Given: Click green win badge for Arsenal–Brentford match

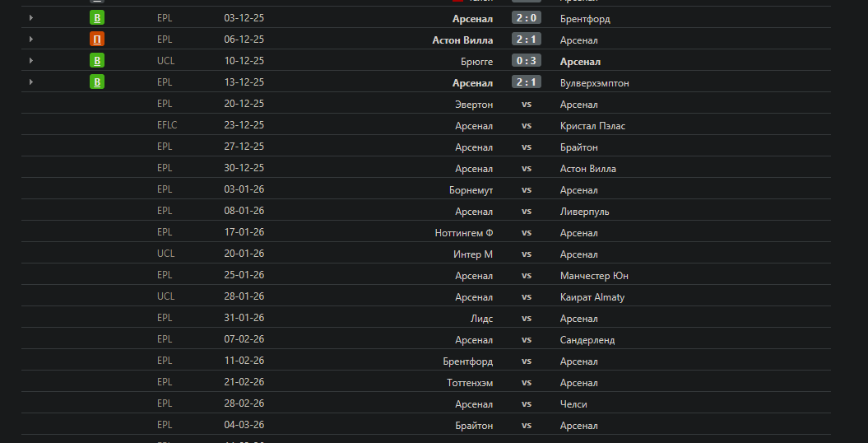Looking at the screenshot, I should (97, 18).
